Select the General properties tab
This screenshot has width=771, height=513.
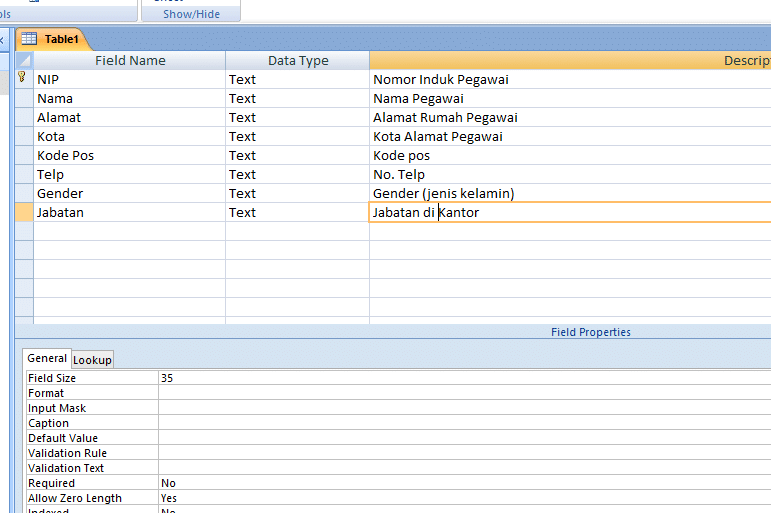tap(47, 358)
